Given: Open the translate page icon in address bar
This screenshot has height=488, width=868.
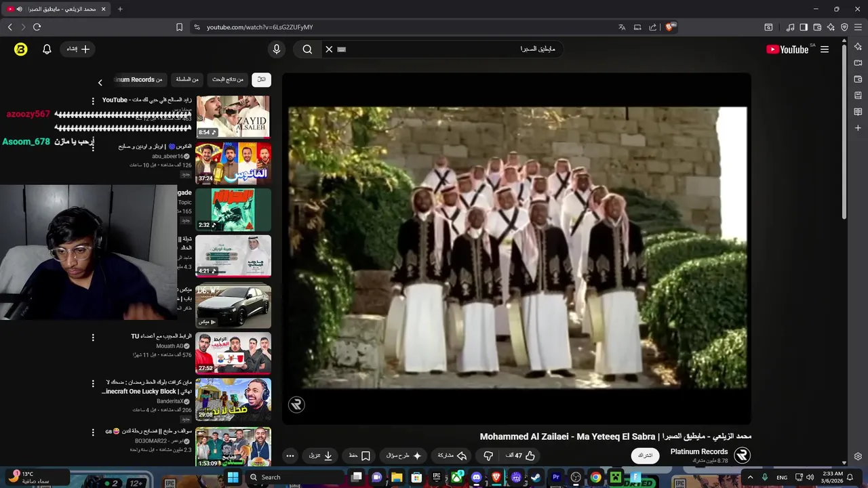Looking at the screenshot, I should click(622, 27).
